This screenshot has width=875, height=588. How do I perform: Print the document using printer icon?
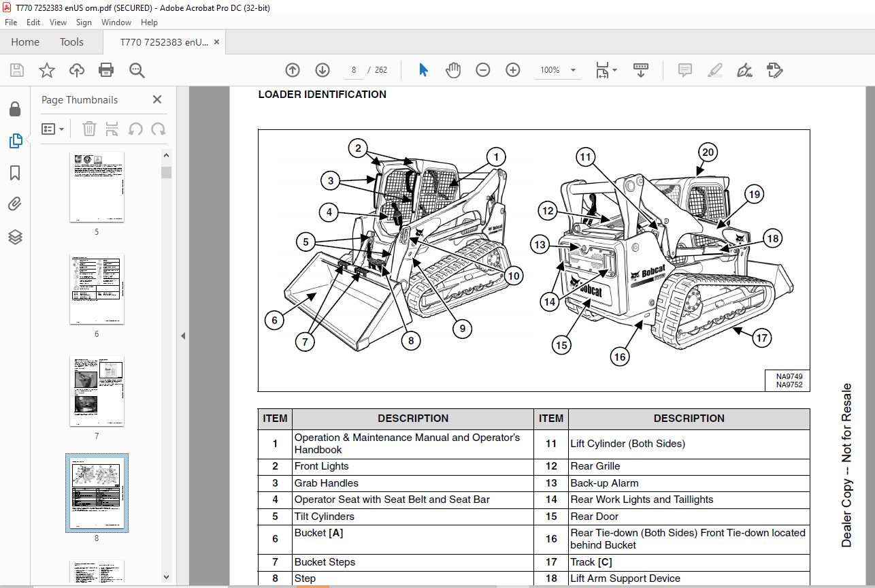[106, 70]
